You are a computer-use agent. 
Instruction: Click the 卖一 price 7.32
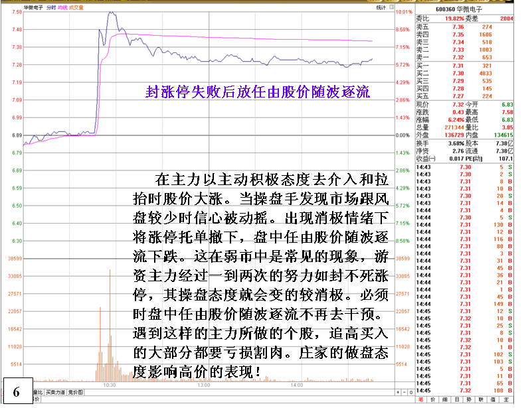pos(458,57)
